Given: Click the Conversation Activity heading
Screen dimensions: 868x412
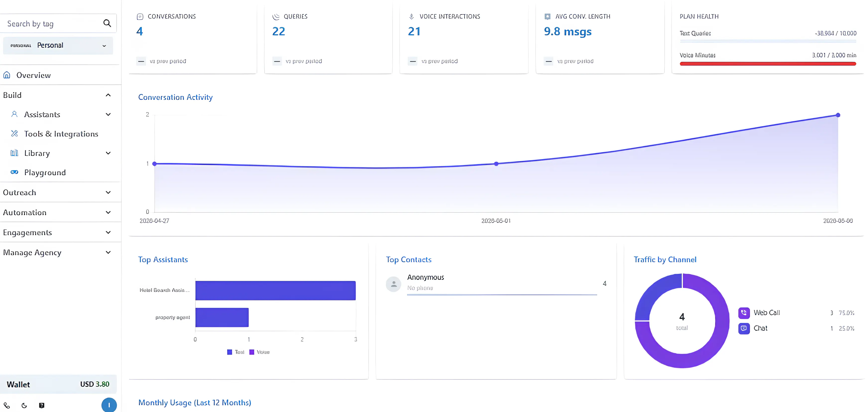Looking at the screenshot, I should [175, 97].
